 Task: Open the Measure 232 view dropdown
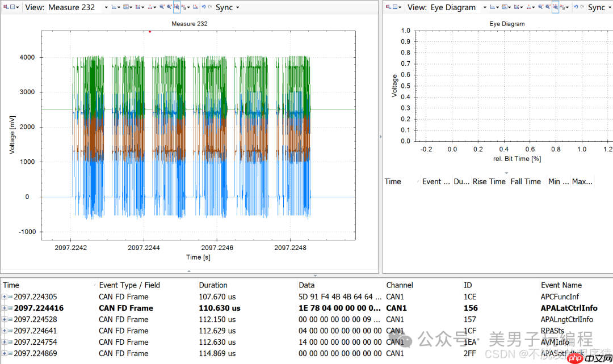[106, 7]
